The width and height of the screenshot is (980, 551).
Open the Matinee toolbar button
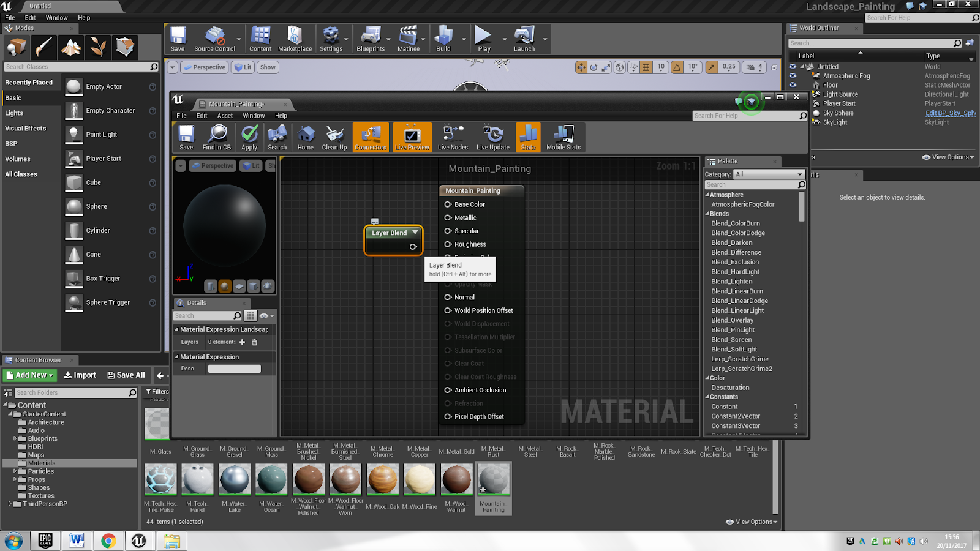point(409,39)
